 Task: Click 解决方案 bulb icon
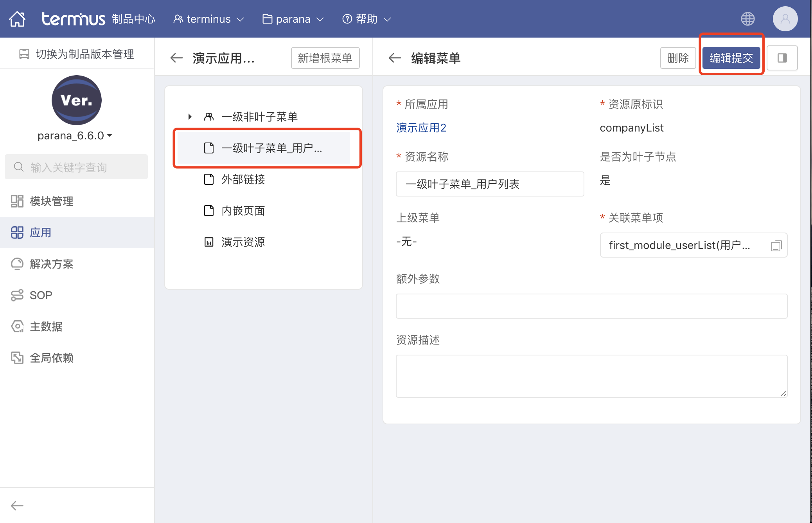[x=17, y=264]
